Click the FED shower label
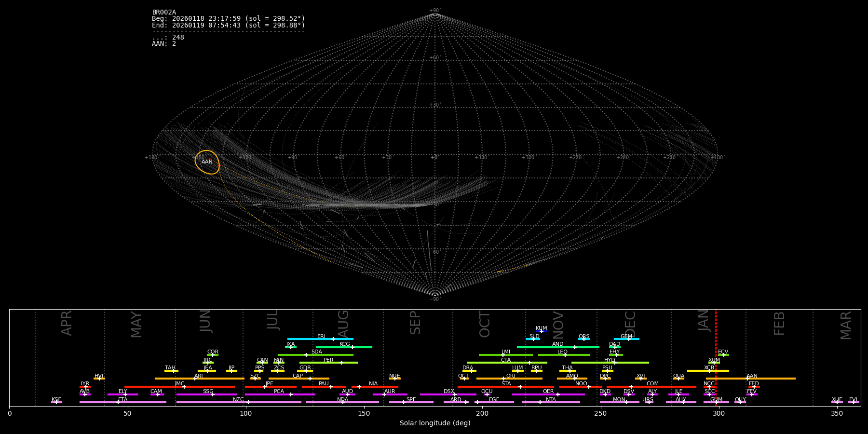 coord(754,384)
